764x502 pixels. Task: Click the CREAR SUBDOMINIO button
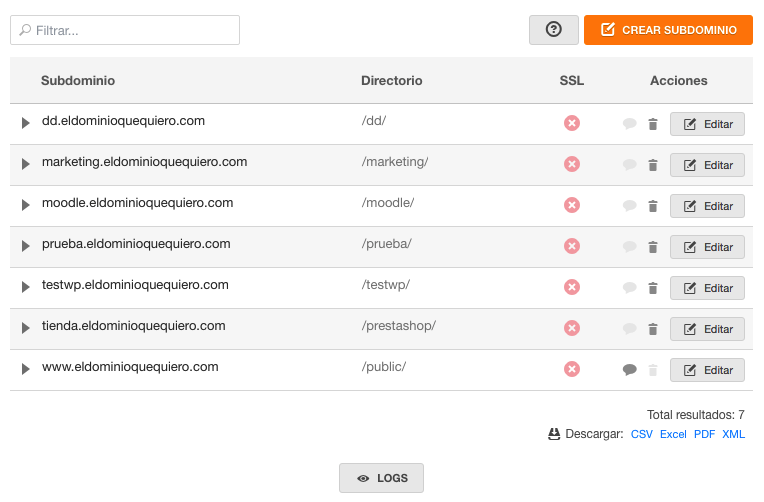coord(668,30)
